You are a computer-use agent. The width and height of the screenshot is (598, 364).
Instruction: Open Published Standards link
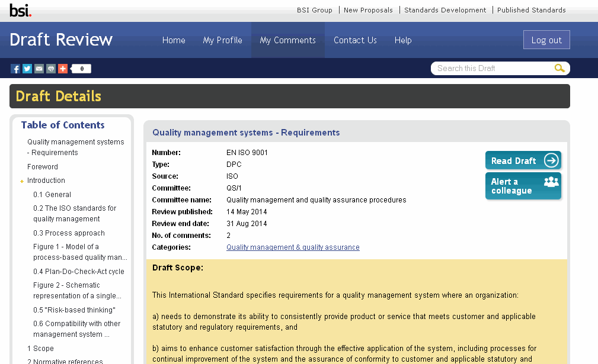pos(531,10)
